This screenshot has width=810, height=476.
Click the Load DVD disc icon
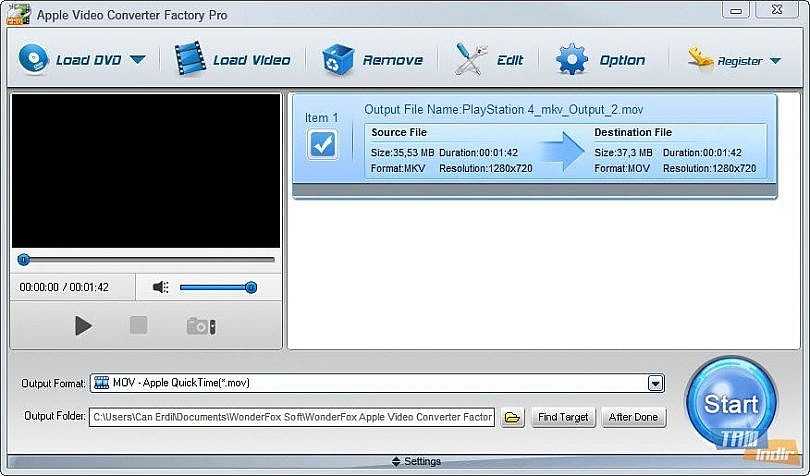click(x=34, y=59)
